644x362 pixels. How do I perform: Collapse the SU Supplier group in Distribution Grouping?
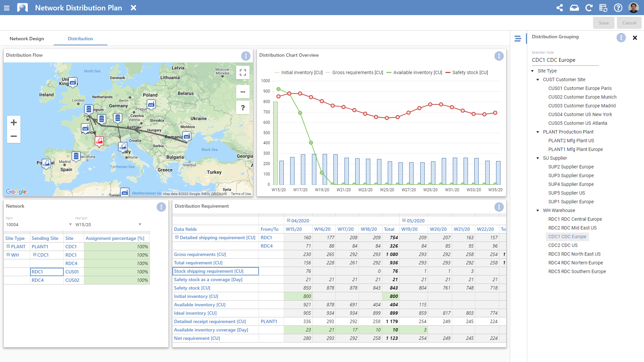(x=538, y=158)
